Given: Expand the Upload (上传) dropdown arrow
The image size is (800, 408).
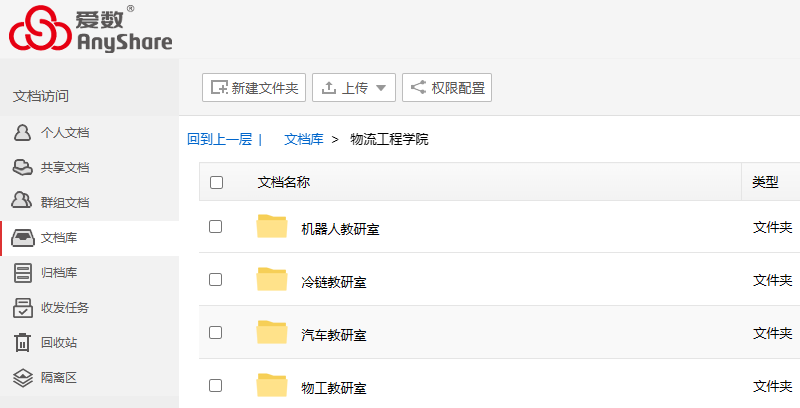Looking at the screenshot, I should point(381,88).
